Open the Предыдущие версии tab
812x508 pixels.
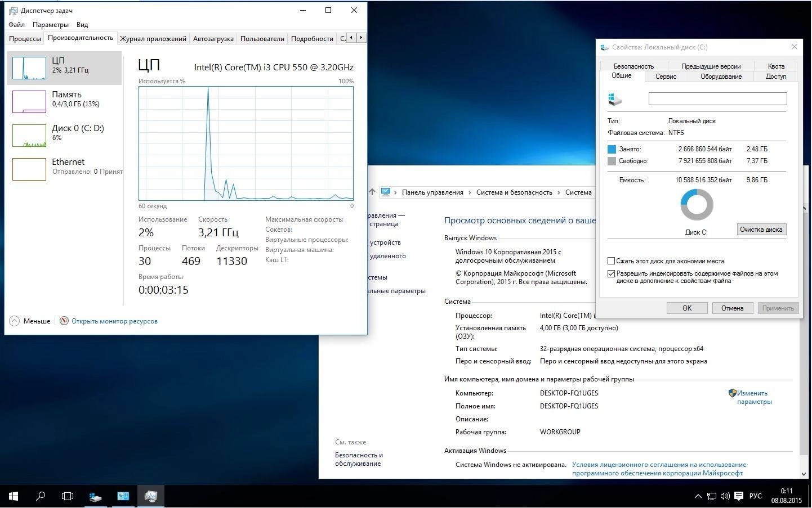[x=711, y=66]
